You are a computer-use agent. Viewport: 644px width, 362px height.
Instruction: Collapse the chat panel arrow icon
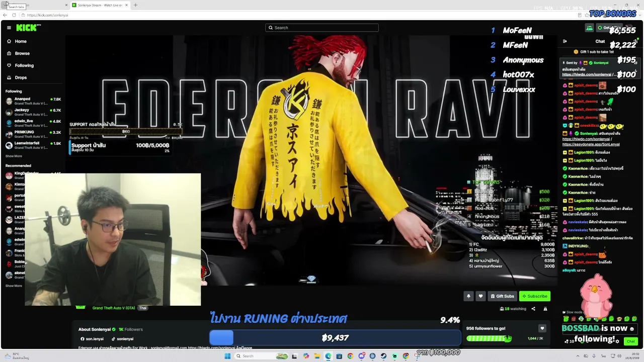pos(565,41)
